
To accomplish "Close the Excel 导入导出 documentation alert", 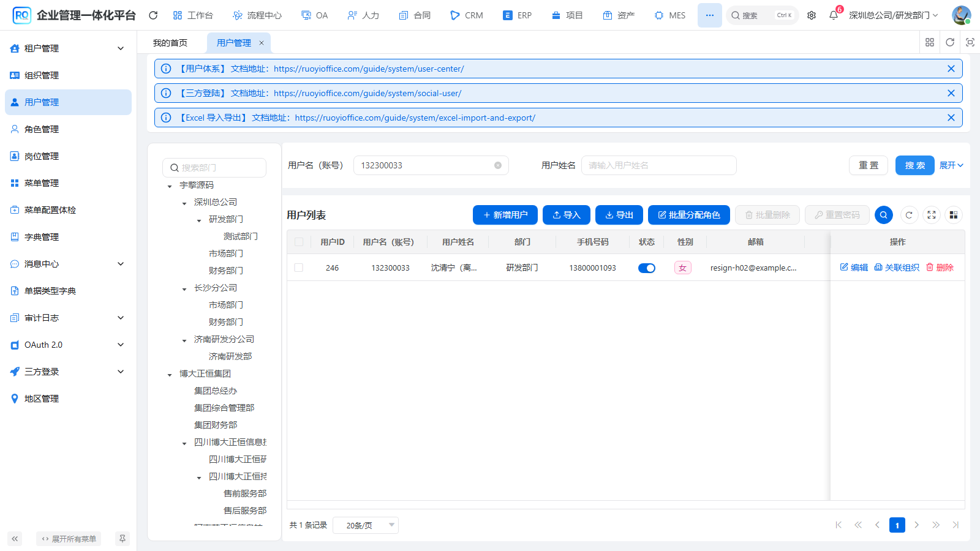I will coord(951,118).
